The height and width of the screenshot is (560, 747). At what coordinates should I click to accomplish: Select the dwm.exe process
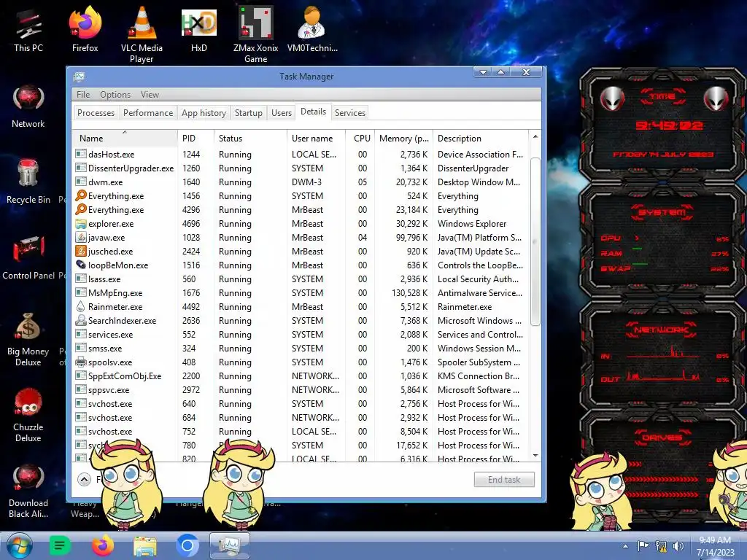click(x=300, y=182)
